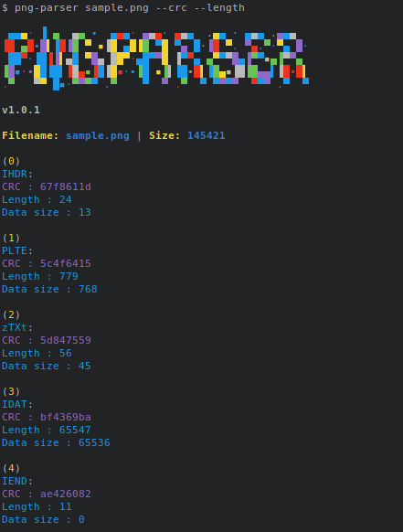This screenshot has height=532, width=403.
Task: Click the v1.0.1 version text
Action: tap(21, 110)
